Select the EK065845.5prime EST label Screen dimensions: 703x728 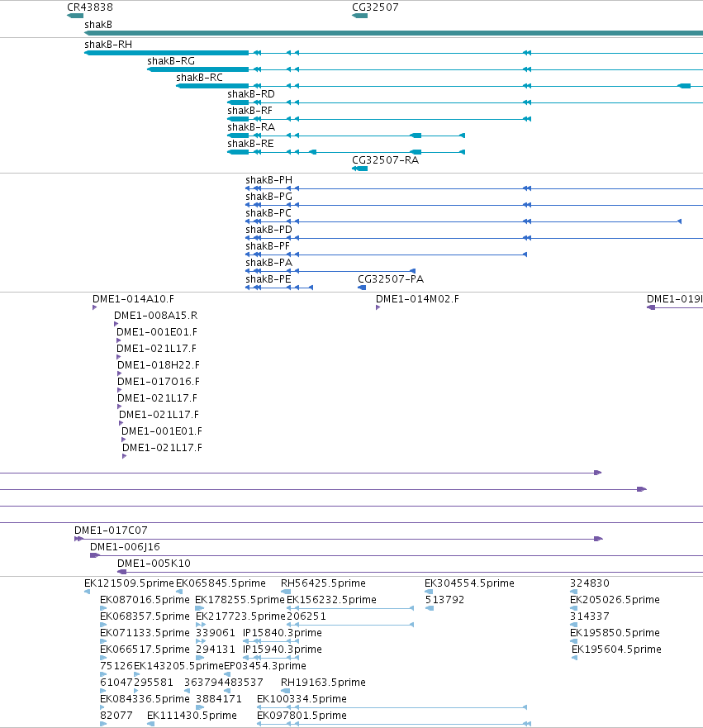click(x=221, y=583)
